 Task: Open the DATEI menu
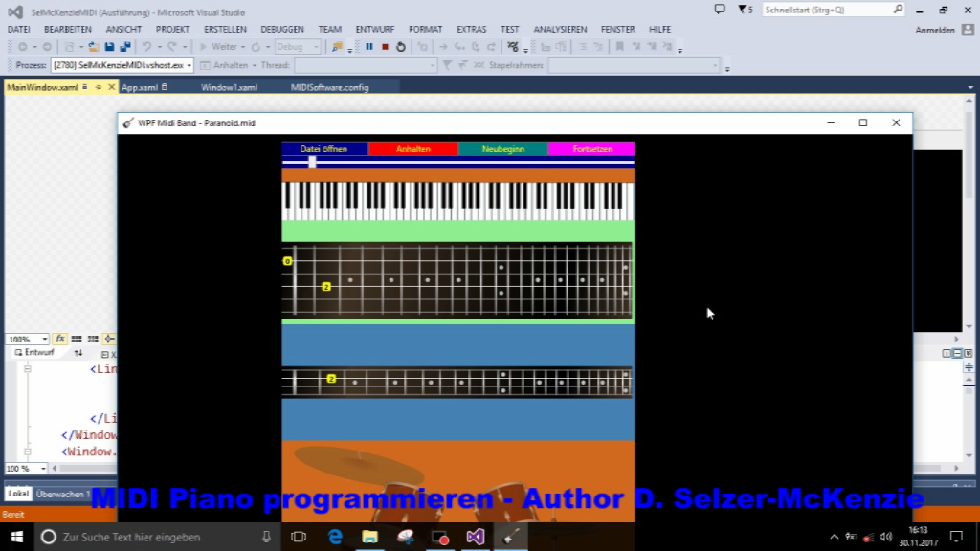(19, 30)
